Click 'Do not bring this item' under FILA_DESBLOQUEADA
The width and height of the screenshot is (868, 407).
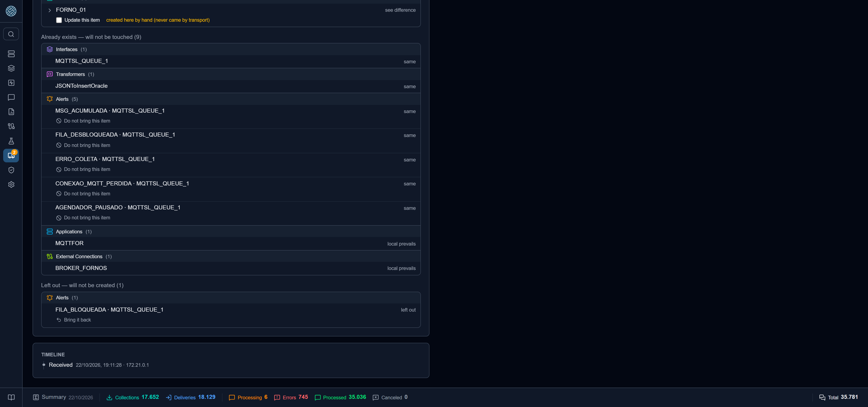(83, 145)
